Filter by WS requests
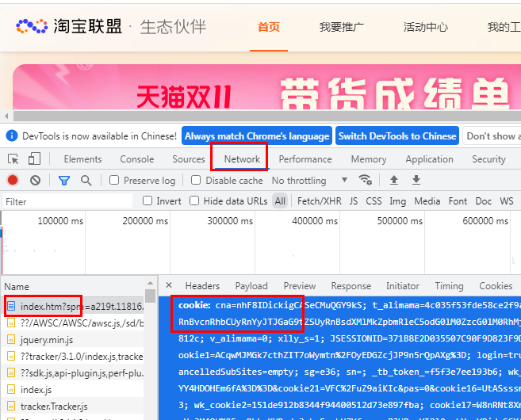521x420 pixels. tap(507, 200)
